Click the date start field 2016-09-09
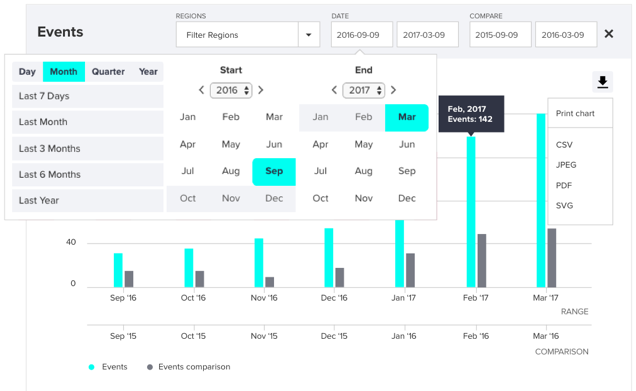The width and height of the screenshot is (636, 391). pos(361,35)
